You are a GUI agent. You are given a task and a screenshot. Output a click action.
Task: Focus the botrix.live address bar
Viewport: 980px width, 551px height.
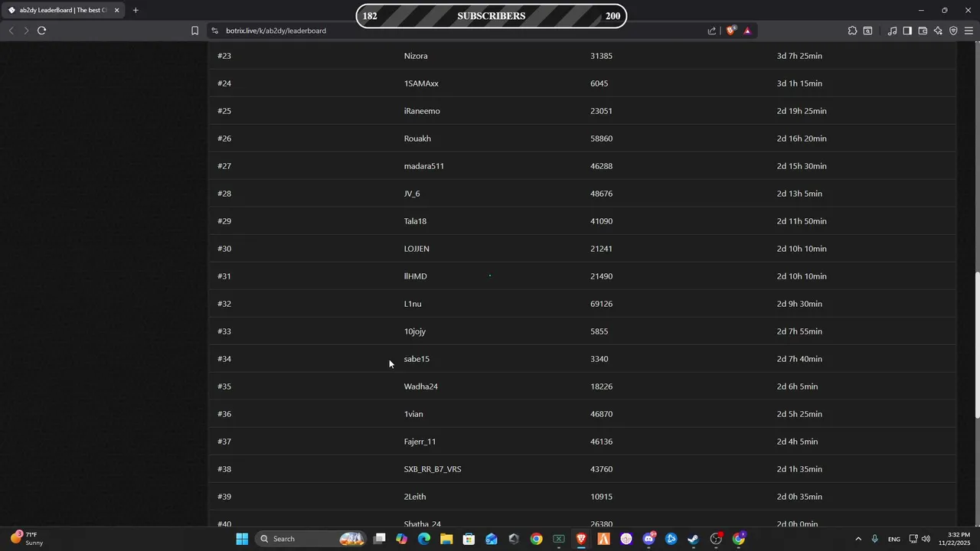(x=459, y=31)
